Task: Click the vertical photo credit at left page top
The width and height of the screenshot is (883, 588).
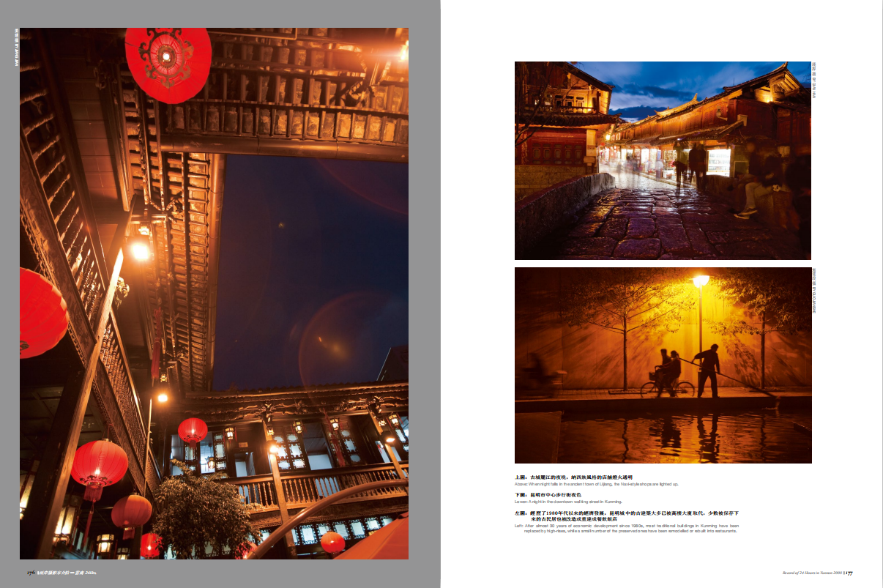Action: (x=17, y=48)
